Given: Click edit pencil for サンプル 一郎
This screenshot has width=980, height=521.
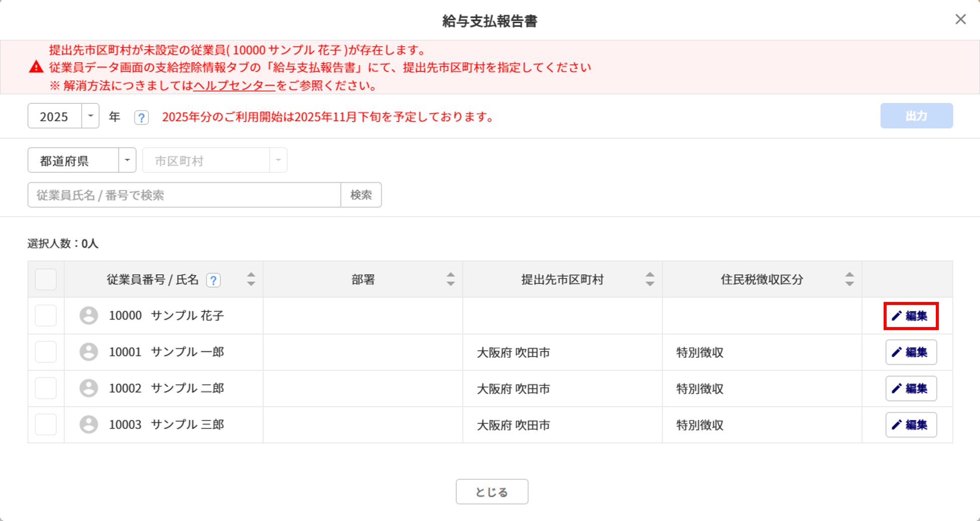Looking at the screenshot, I should (x=910, y=352).
